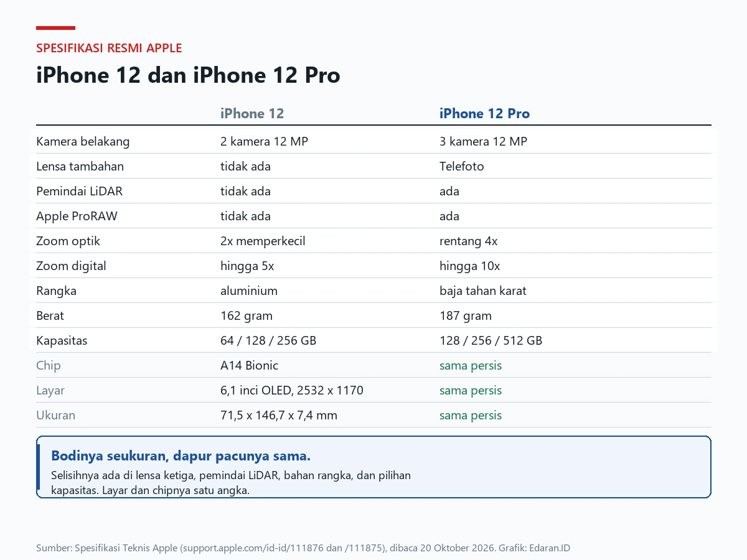Select the 'Layar' row label

pyautogui.click(x=50, y=390)
